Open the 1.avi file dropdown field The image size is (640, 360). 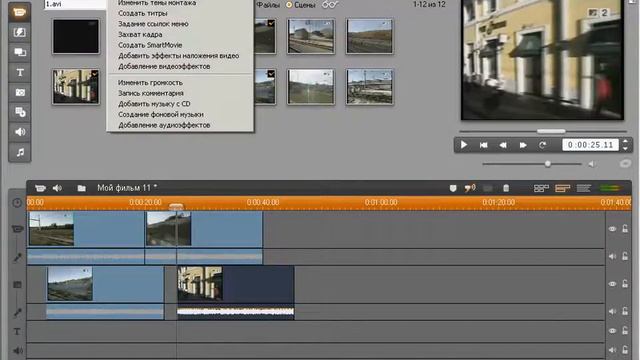pyautogui.click(x=75, y=4)
